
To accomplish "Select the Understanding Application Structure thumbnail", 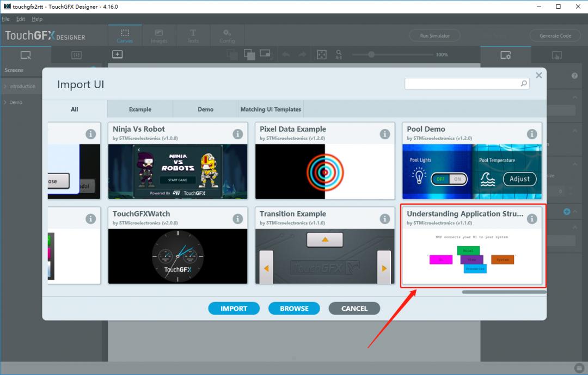I will click(x=471, y=256).
